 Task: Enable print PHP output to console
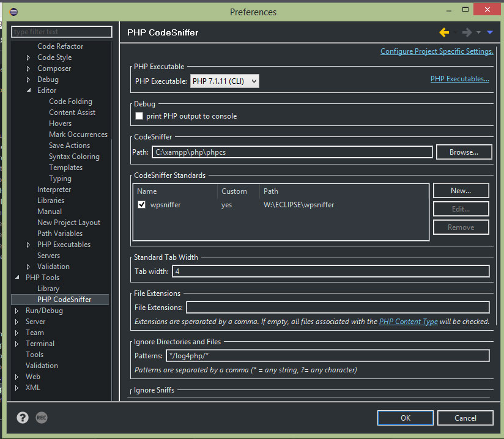[x=139, y=116]
